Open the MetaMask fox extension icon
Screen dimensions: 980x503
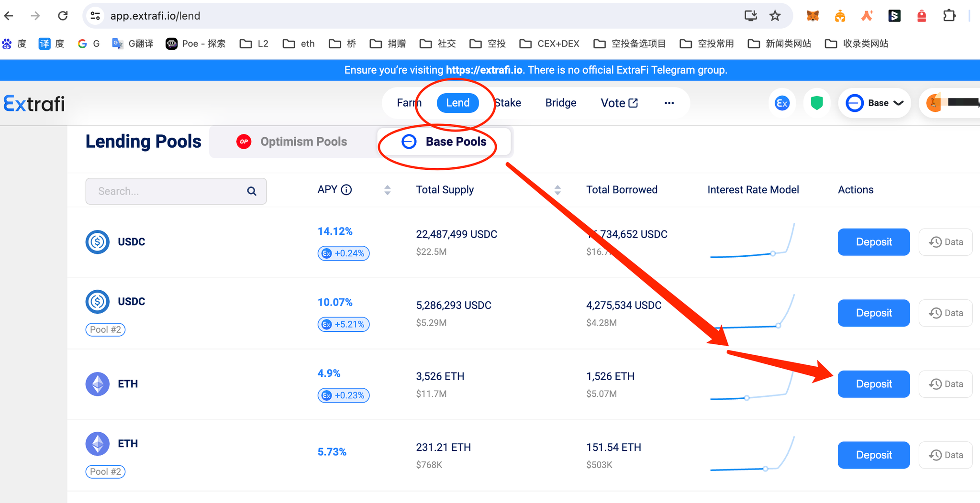tap(813, 16)
